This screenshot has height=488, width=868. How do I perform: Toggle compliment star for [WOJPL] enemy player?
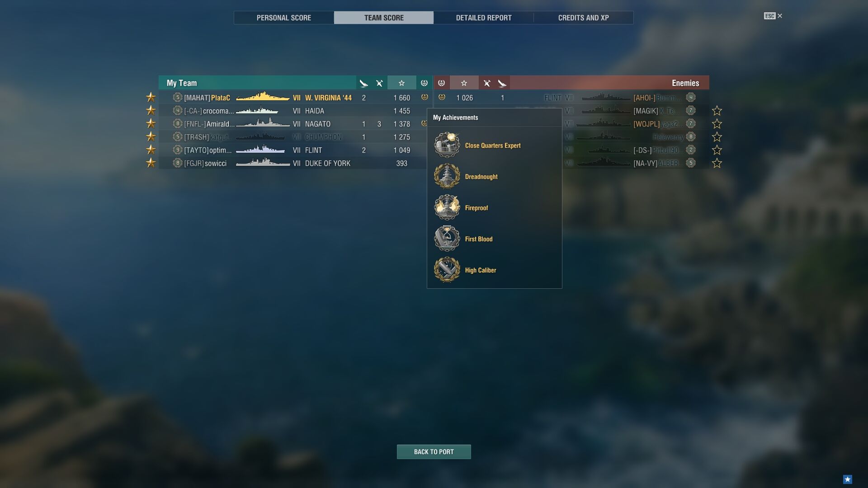(x=717, y=124)
